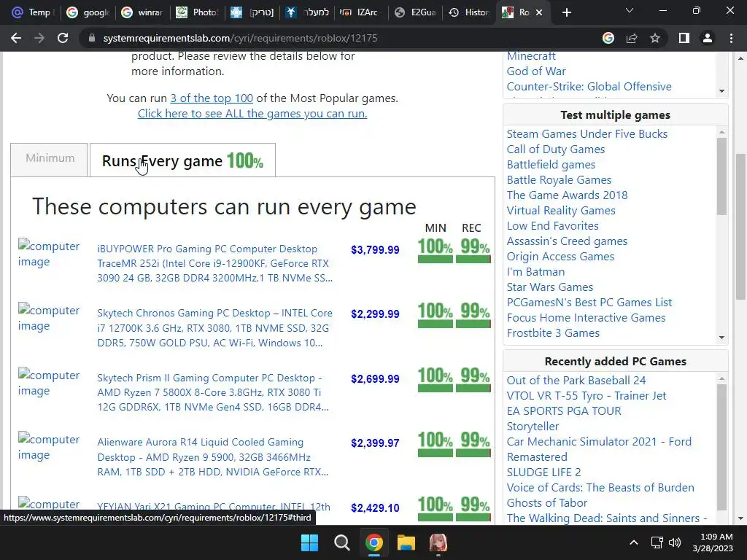Click the $2,699.99 price
The width and height of the screenshot is (747, 560).
click(375, 379)
